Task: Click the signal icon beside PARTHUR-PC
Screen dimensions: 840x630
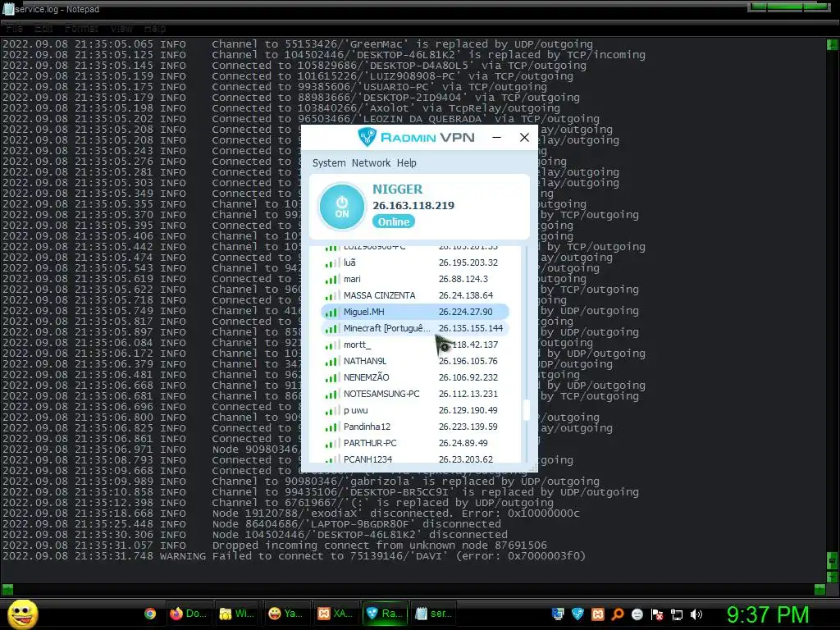Action: click(x=331, y=444)
